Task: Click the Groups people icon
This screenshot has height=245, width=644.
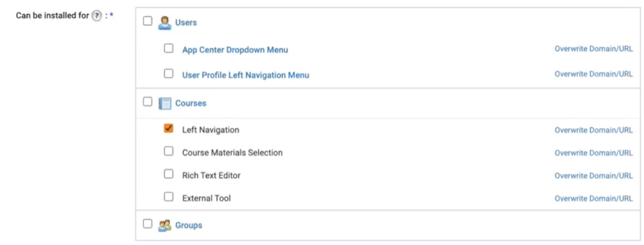Action: 164,225
